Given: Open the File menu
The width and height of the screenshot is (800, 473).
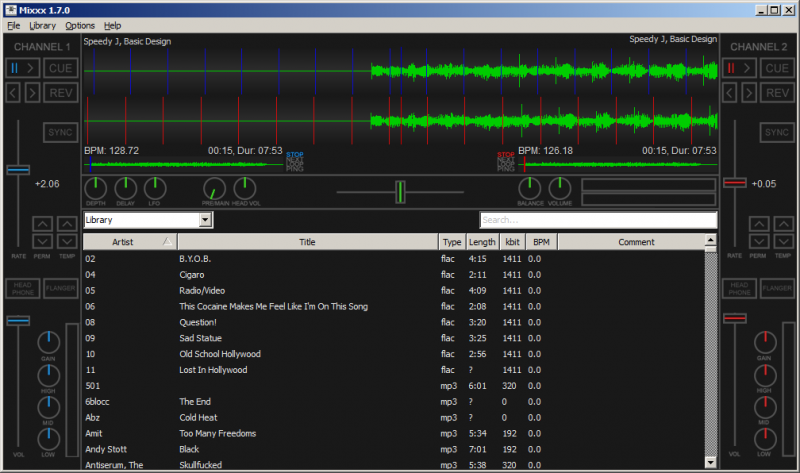Looking at the screenshot, I should coord(14,26).
